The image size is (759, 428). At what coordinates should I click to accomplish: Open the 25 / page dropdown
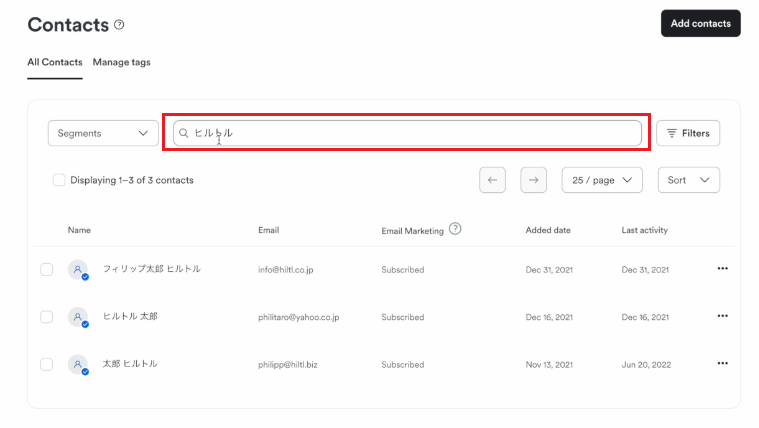(602, 180)
